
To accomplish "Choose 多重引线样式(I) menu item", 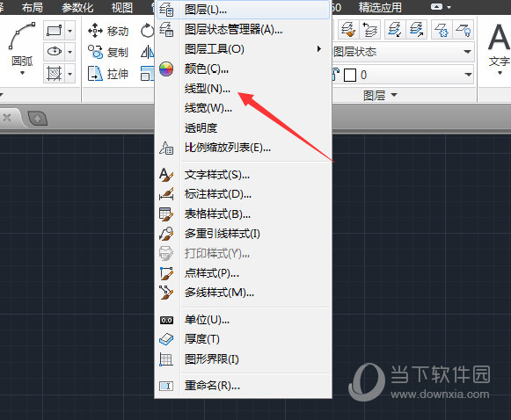I will (243, 234).
